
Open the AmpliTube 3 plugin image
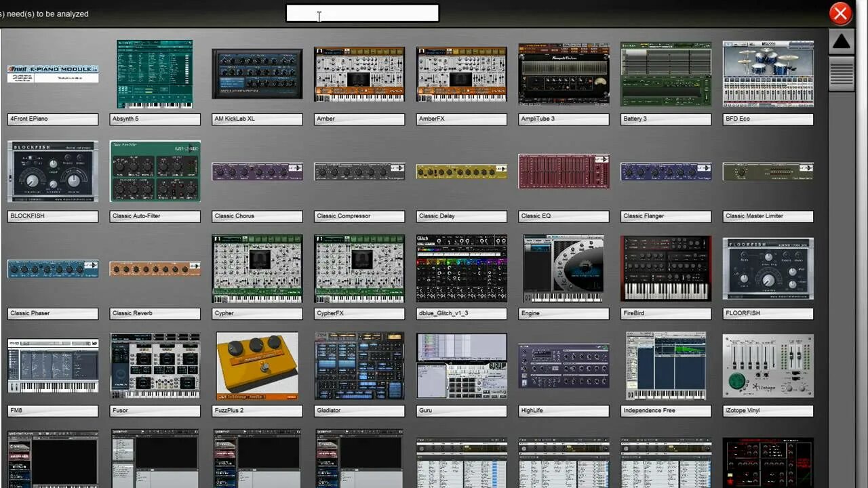click(x=564, y=74)
